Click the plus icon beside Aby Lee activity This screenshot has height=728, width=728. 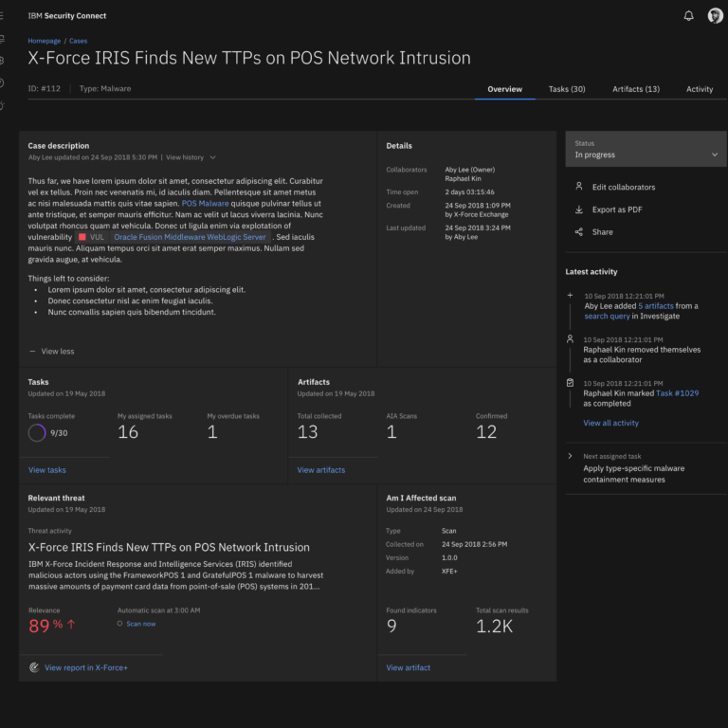570,296
